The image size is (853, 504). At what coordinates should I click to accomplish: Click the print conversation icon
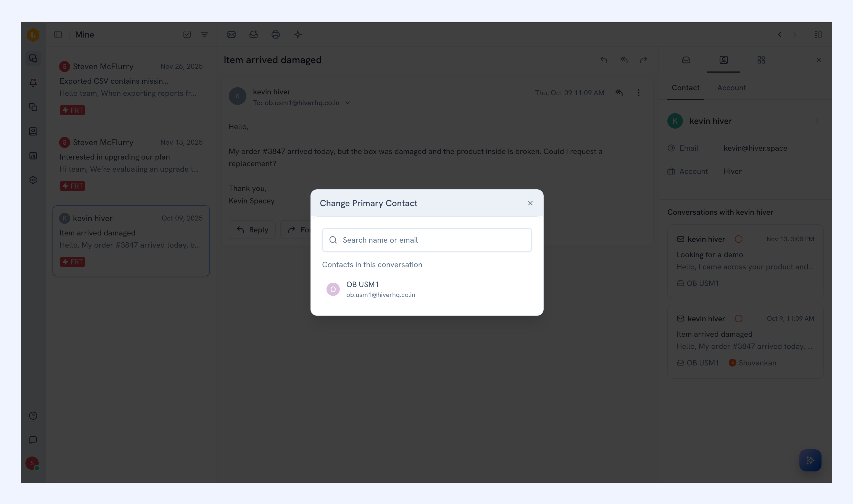point(275,35)
